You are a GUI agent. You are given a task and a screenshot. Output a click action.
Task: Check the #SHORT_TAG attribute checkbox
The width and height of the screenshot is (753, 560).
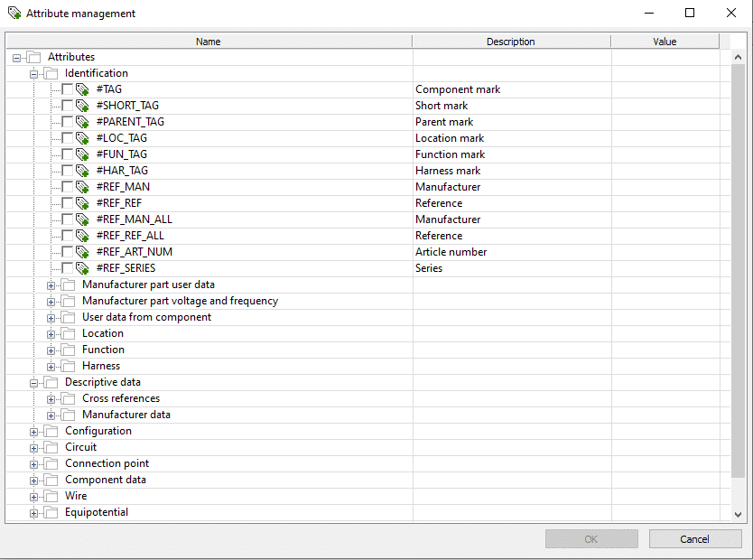click(x=68, y=106)
